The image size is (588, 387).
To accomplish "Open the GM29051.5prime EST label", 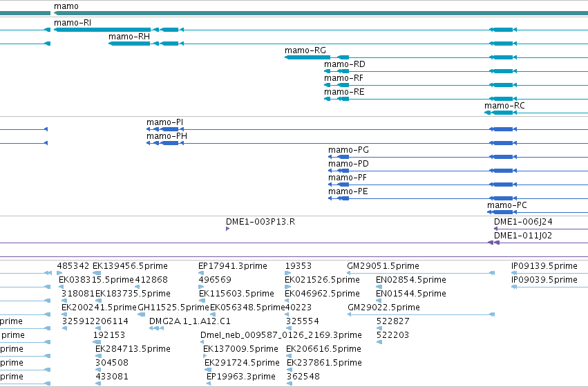I will click(383, 266).
